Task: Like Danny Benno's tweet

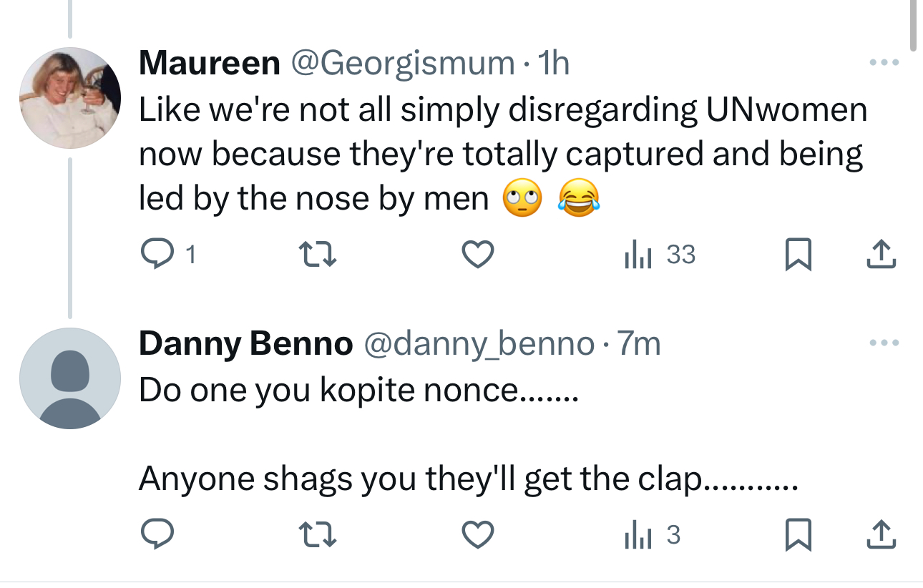Action: point(477,535)
